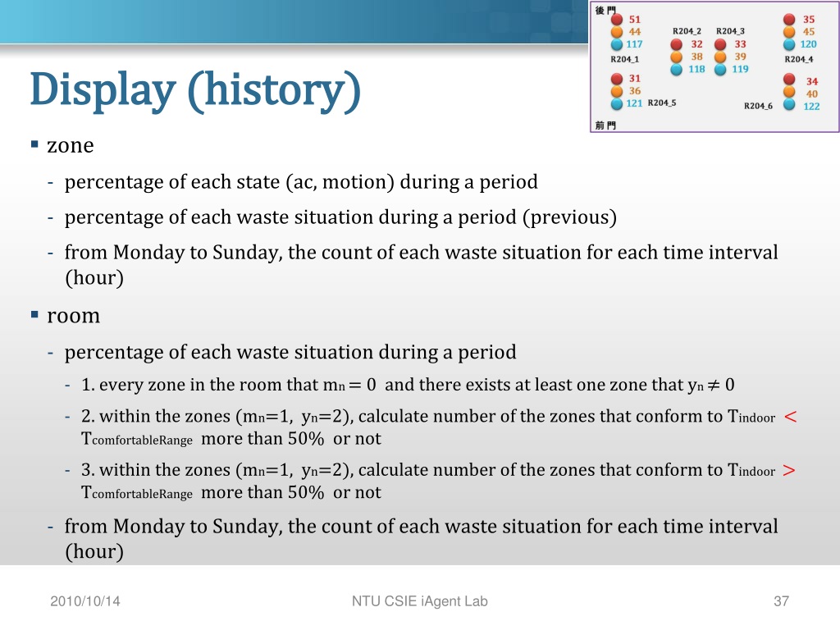Image resolution: width=840 pixels, height=630 pixels.
Task: Click room 'percentage of each waste situation during a period'
Action: [x=290, y=353]
